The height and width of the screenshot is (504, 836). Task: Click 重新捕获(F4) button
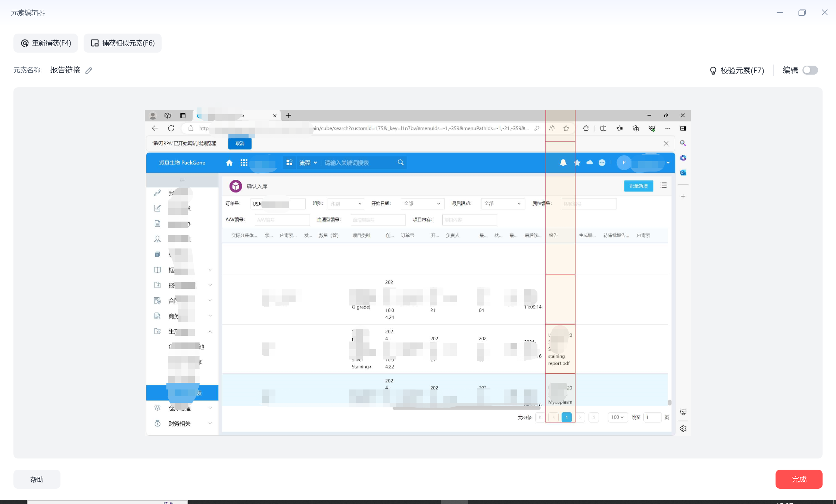[x=46, y=43]
